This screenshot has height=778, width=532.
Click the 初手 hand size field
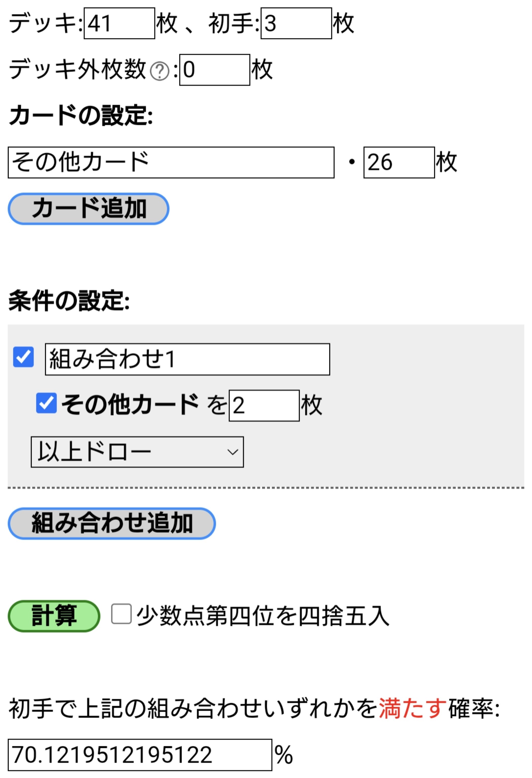(x=296, y=24)
